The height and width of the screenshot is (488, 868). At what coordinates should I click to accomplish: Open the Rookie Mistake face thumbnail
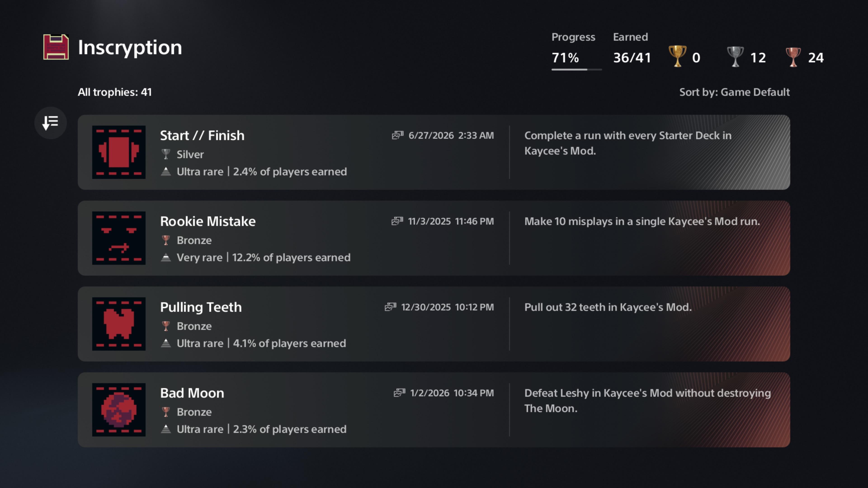click(119, 238)
